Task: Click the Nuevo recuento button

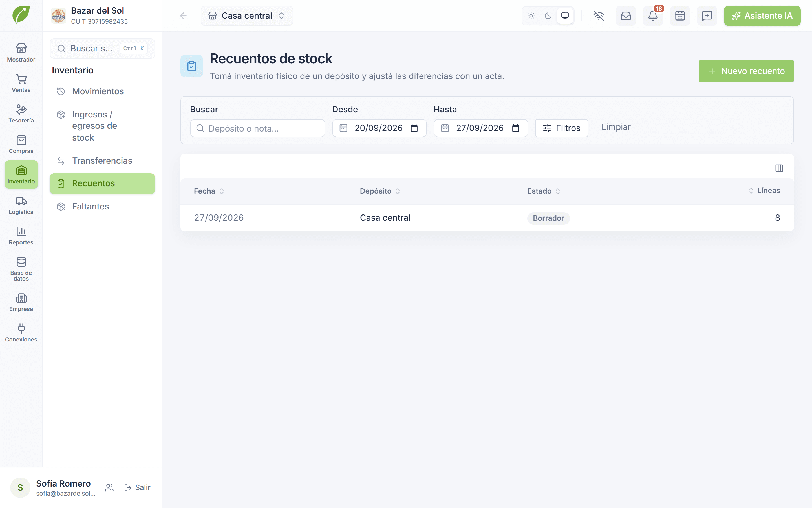Action: pyautogui.click(x=746, y=71)
